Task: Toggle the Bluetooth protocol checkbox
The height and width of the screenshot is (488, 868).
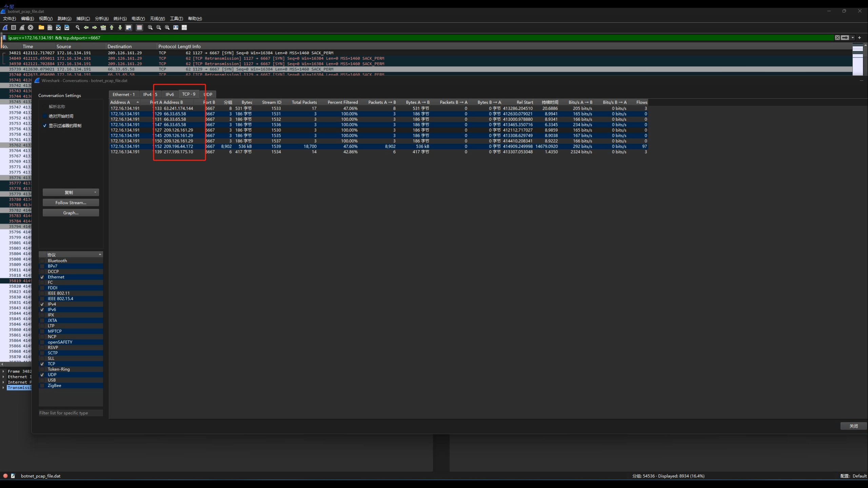Action: point(42,261)
